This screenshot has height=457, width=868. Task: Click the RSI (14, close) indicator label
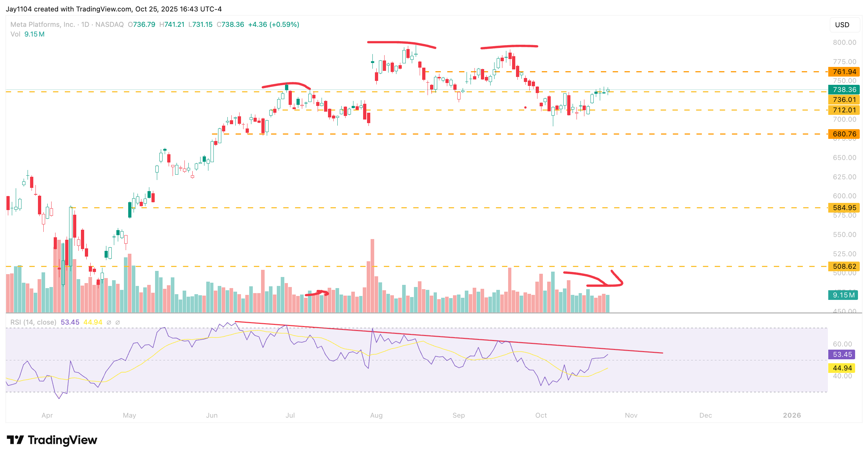click(x=33, y=322)
